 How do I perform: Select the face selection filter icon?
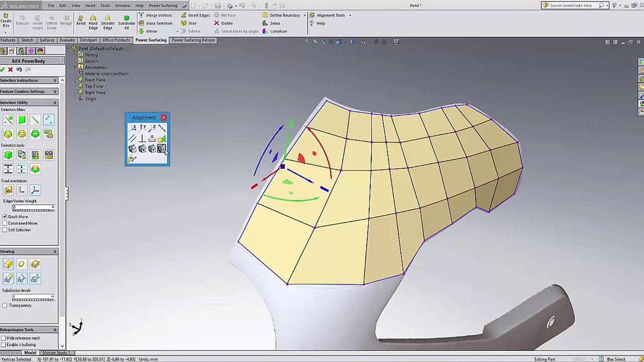(22, 120)
